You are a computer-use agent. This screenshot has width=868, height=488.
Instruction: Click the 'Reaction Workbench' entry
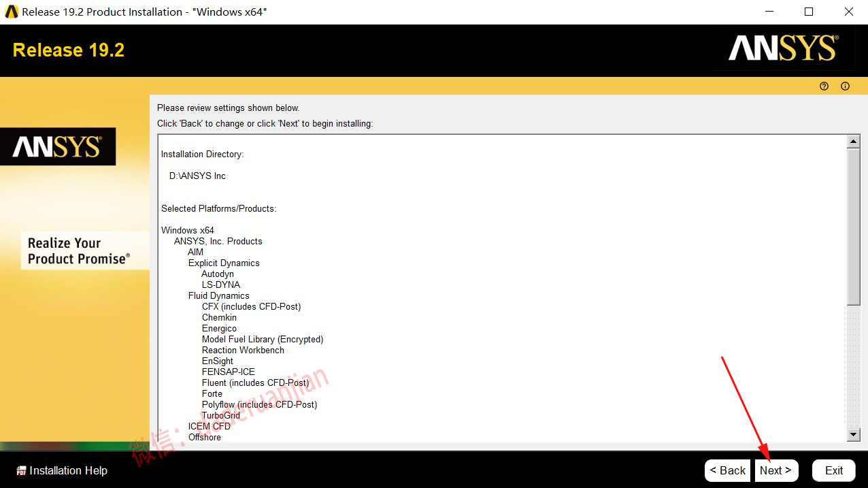243,351
